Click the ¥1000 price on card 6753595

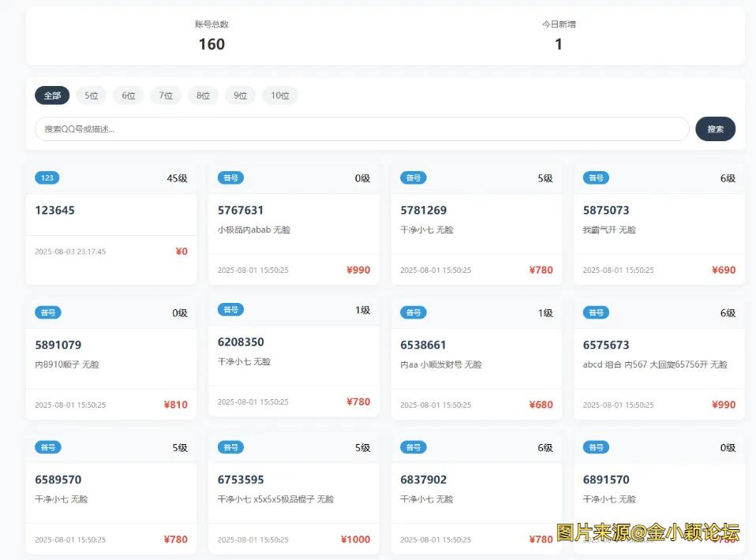click(355, 539)
